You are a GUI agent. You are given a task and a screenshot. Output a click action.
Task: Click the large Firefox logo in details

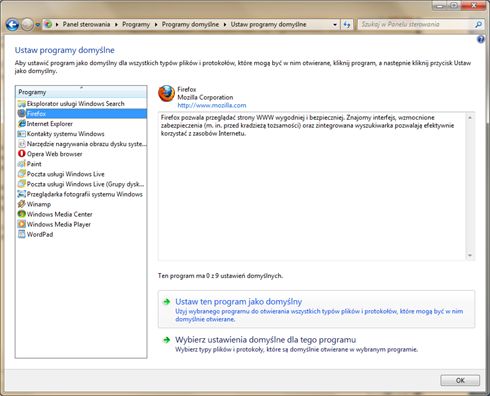(x=166, y=94)
